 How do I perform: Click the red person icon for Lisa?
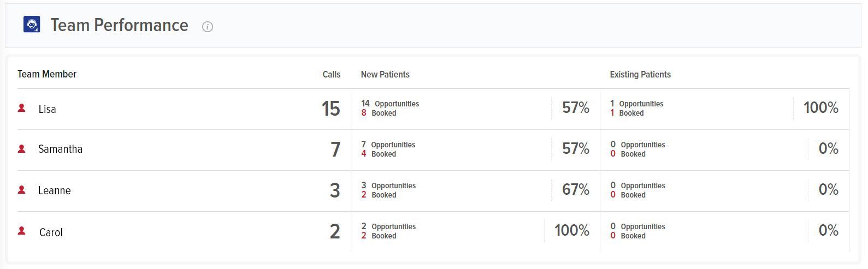point(22,108)
